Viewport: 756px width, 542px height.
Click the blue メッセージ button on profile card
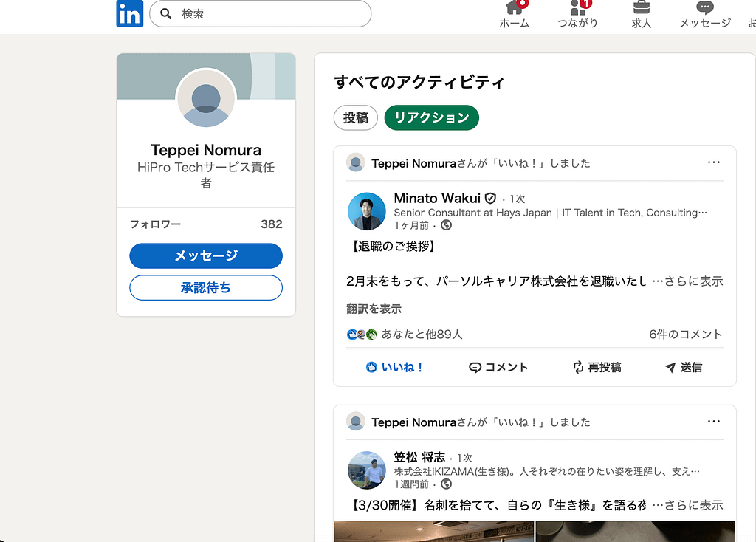[x=206, y=255]
